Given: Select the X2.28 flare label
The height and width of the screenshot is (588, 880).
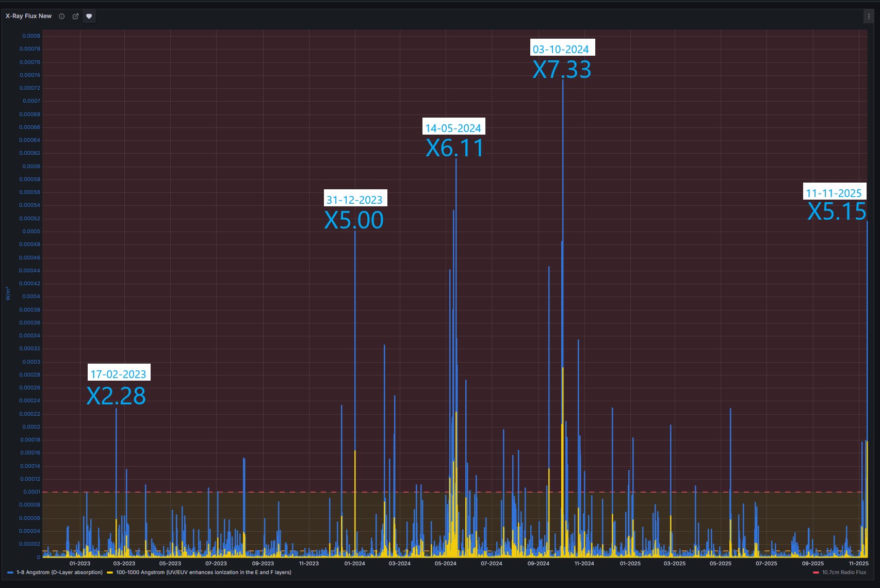Looking at the screenshot, I should [x=116, y=396].
